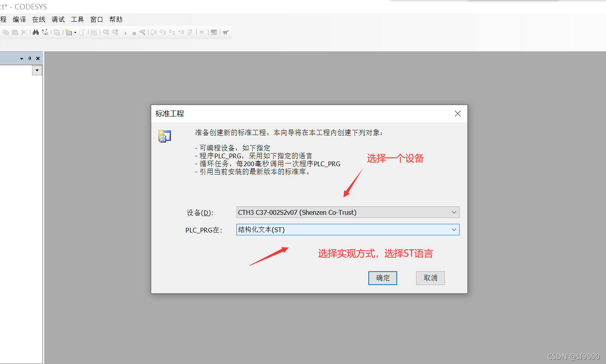This screenshot has width=606, height=364.
Task: Click the right arrow toolbar icon
Action: coord(202,32)
